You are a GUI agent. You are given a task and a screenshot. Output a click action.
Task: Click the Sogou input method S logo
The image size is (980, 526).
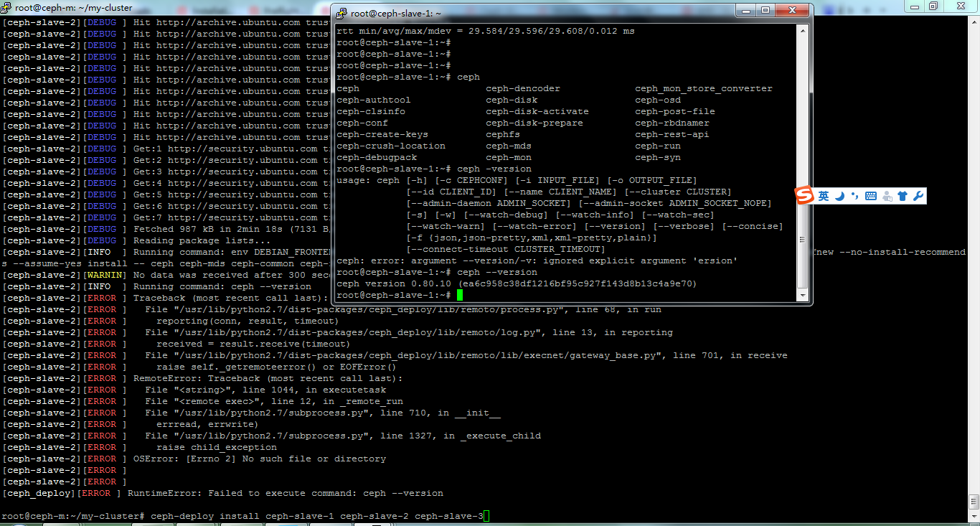pyautogui.click(x=805, y=196)
